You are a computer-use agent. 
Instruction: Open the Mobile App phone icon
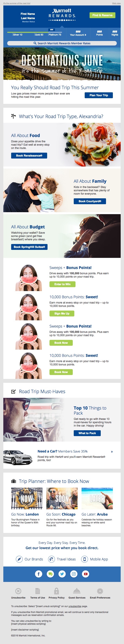(x=85, y=559)
